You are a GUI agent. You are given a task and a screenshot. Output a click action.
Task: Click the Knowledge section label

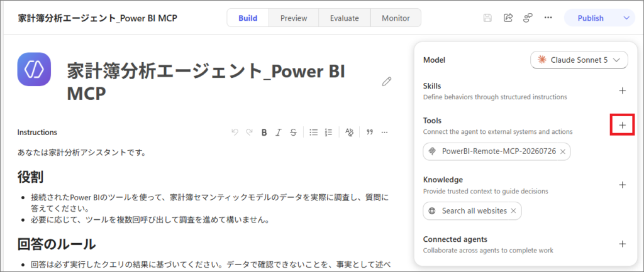click(x=443, y=180)
